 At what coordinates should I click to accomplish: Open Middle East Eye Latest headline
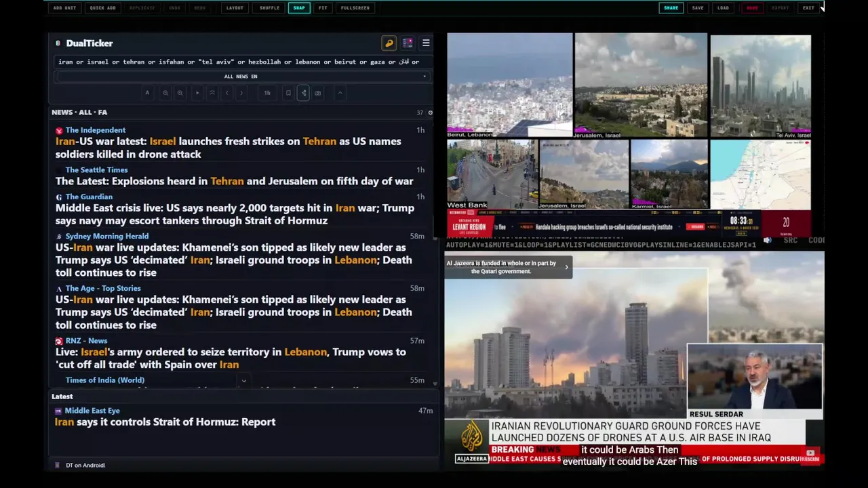click(165, 422)
